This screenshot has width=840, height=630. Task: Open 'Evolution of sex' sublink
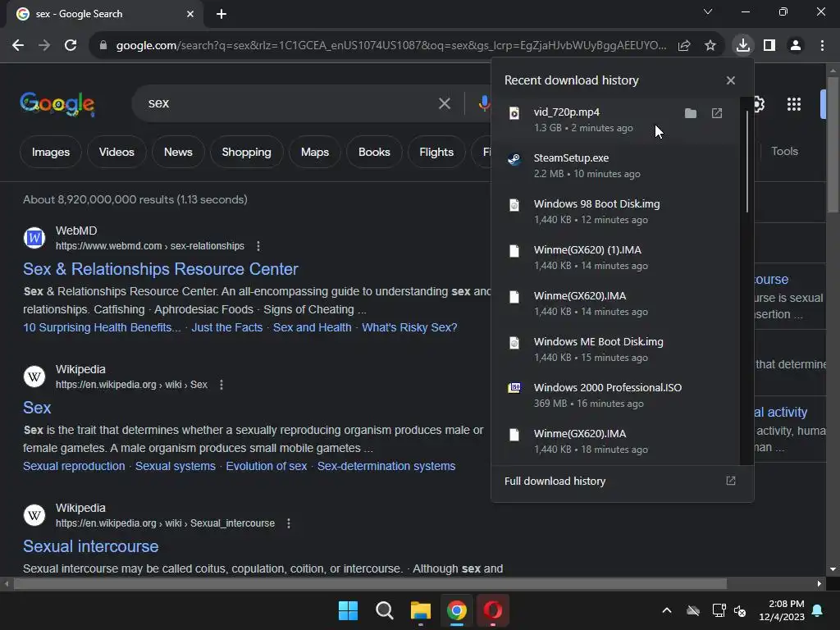pyautogui.click(x=267, y=466)
